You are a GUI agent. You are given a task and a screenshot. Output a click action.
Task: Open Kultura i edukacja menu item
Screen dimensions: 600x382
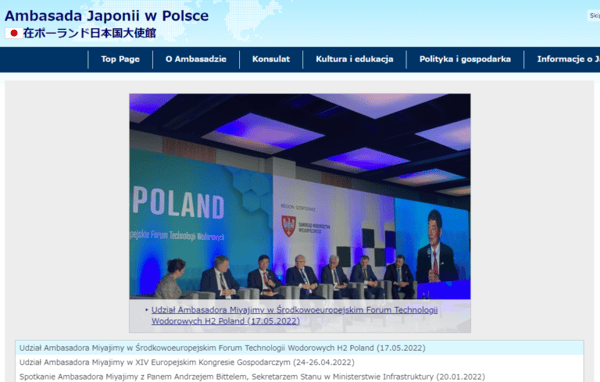point(354,59)
